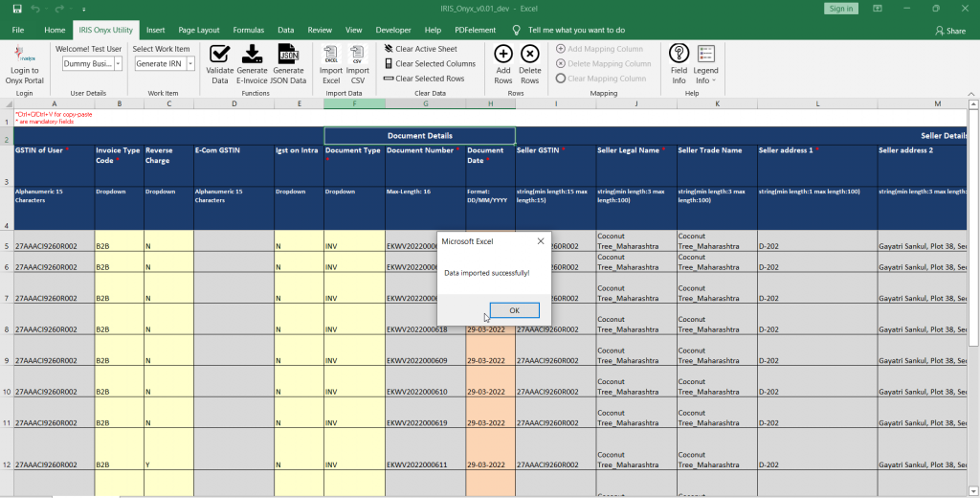Switch to the PDFelement tab

click(475, 30)
